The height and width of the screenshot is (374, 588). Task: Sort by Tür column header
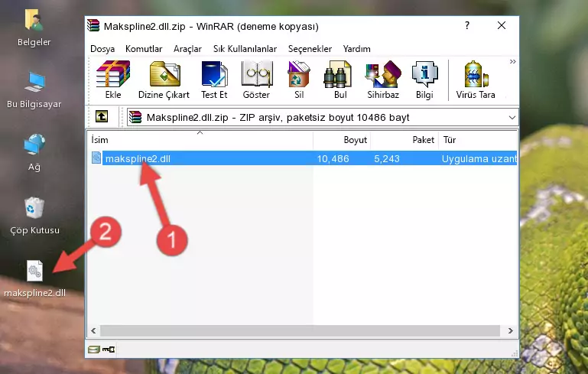pyautogui.click(x=478, y=140)
